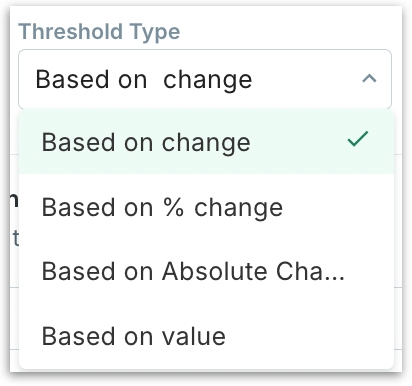The height and width of the screenshot is (386, 412).
Task: Click the "Threshold Type" field label
Action: (99, 32)
